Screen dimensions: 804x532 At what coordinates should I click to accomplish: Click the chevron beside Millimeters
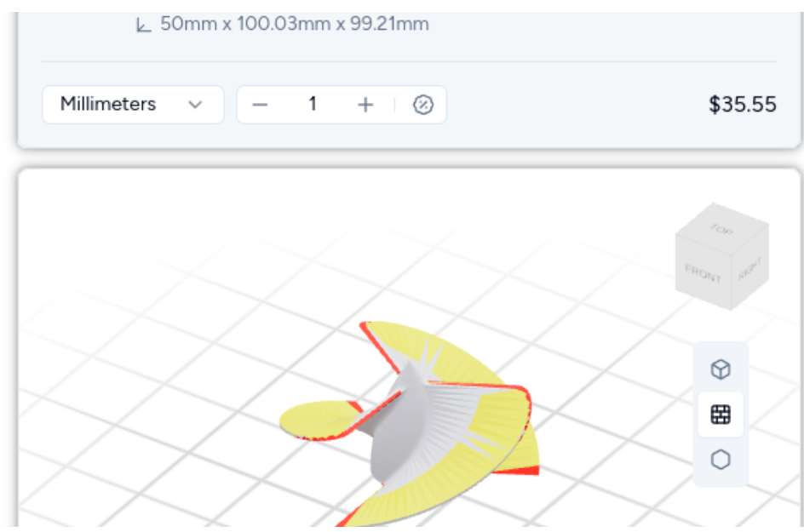[x=195, y=105]
